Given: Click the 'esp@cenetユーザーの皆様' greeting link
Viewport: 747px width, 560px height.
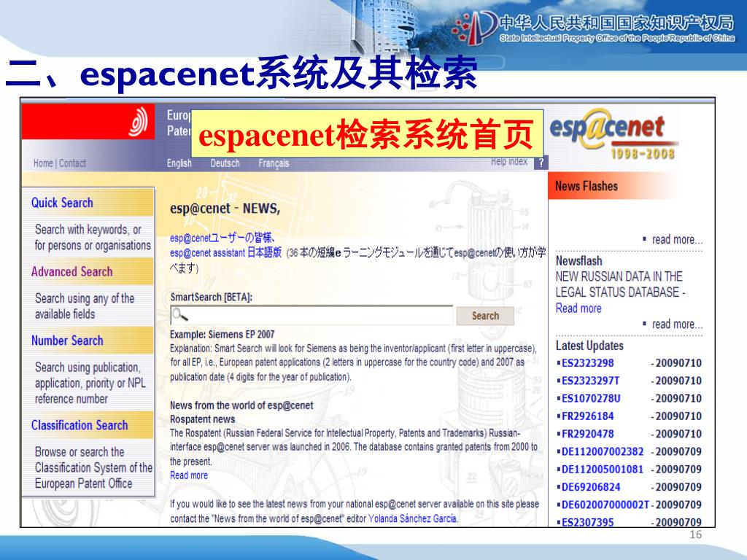Looking at the screenshot, I should (222, 238).
